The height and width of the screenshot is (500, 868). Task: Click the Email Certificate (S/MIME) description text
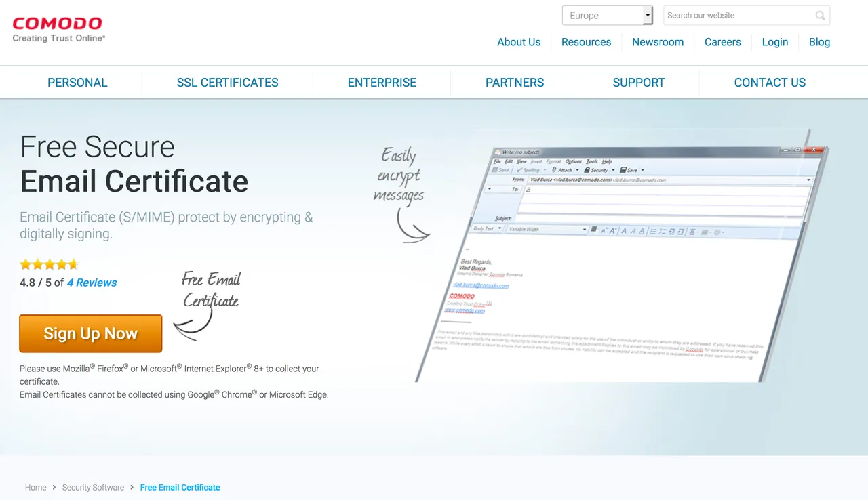[x=167, y=226]
